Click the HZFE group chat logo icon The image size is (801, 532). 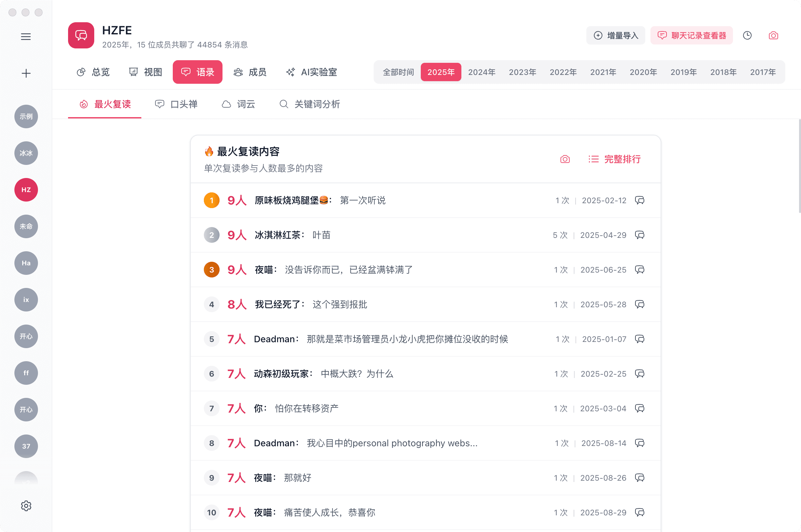coord(80,35)
